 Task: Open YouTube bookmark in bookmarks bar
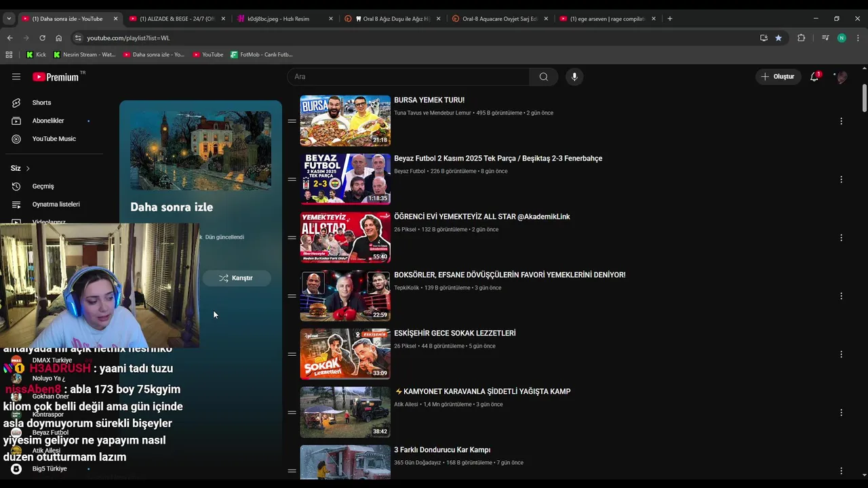(x=208, y=54)
